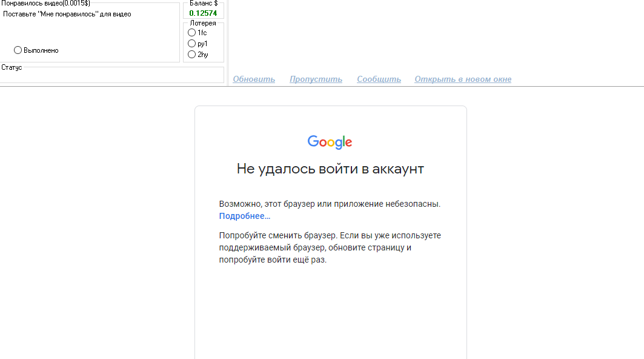Click the heading Не удалось войти в аккаунт
Viewport: 644px width, 359px height.
[330, 169]
